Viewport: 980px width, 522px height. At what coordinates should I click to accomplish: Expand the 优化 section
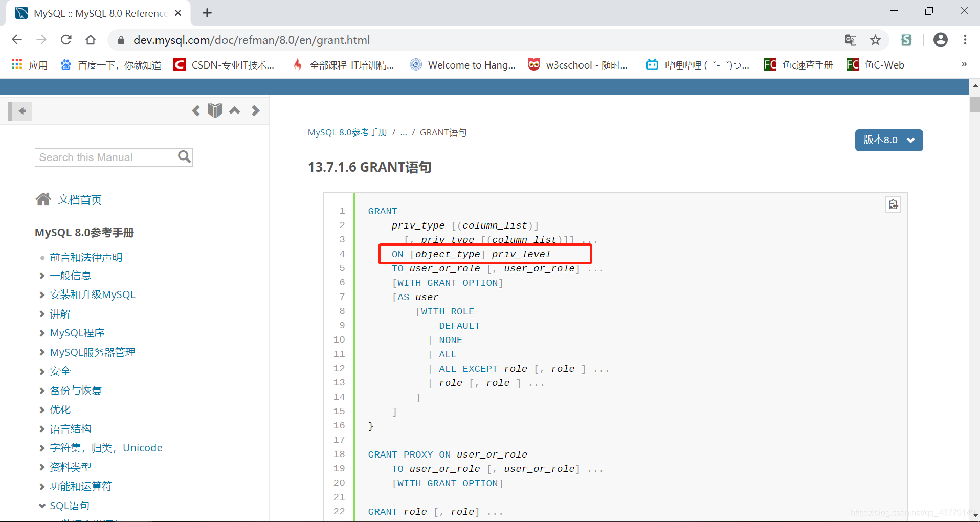(x=42, y=410)
